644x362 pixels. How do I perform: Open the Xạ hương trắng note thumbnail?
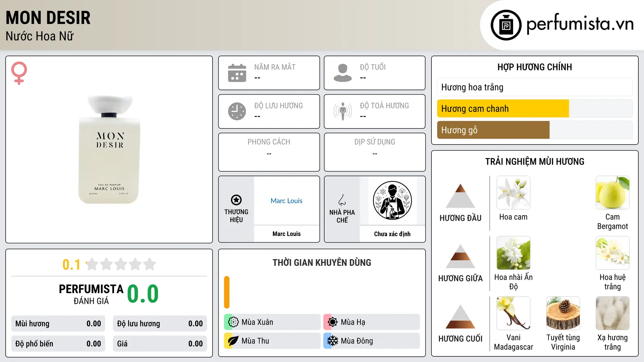pos(613,313)
